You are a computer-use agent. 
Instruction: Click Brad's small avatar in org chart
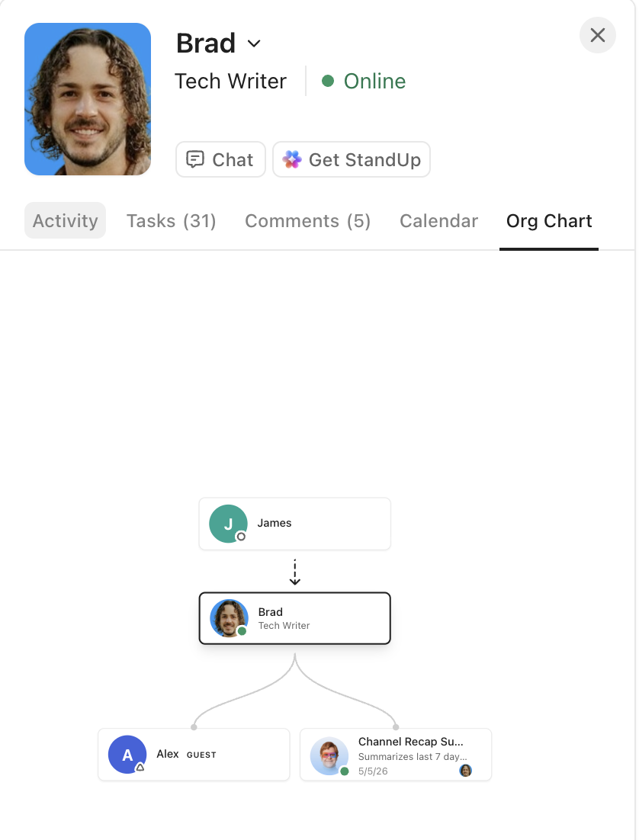[229, 618]
